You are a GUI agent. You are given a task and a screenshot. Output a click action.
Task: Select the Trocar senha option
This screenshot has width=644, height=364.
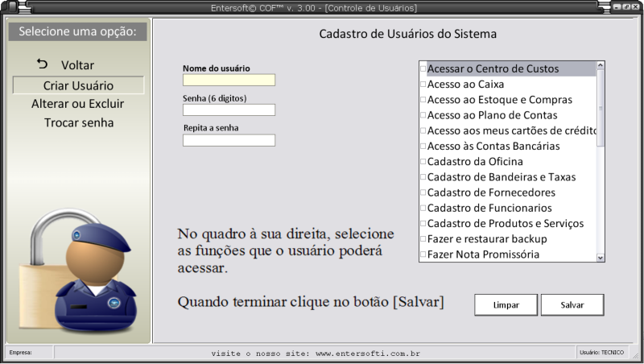click(79, 122)
